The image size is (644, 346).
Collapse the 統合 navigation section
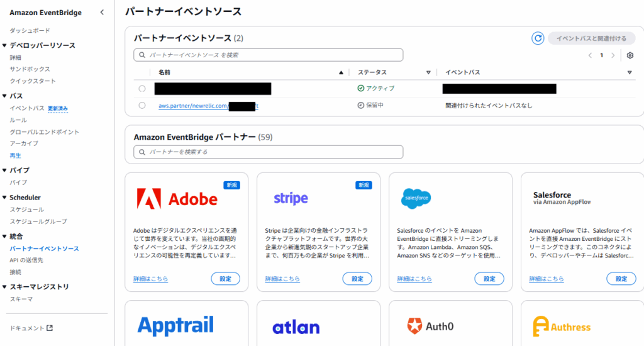pyautogui.click(x=4, y=237)
